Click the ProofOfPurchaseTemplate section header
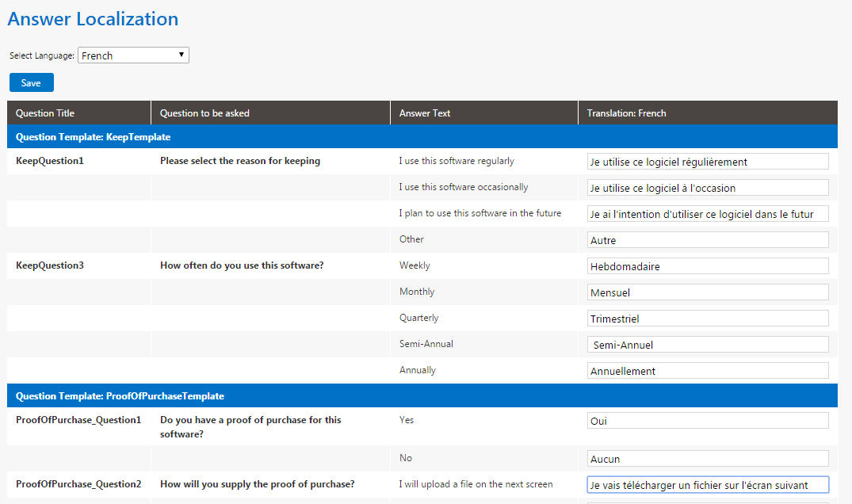This screenshot has width=852, height=504. [120, 396]
